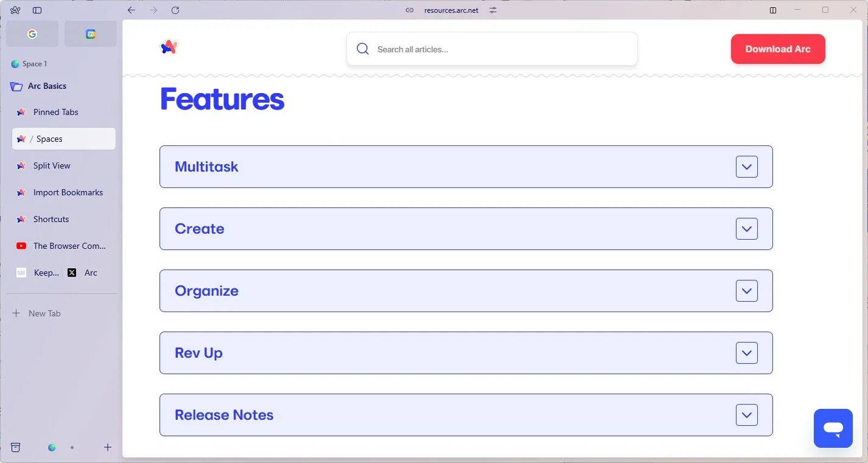Select the Import Bookmarks tab
868x463 pixels.
click(x=68, y=192)
